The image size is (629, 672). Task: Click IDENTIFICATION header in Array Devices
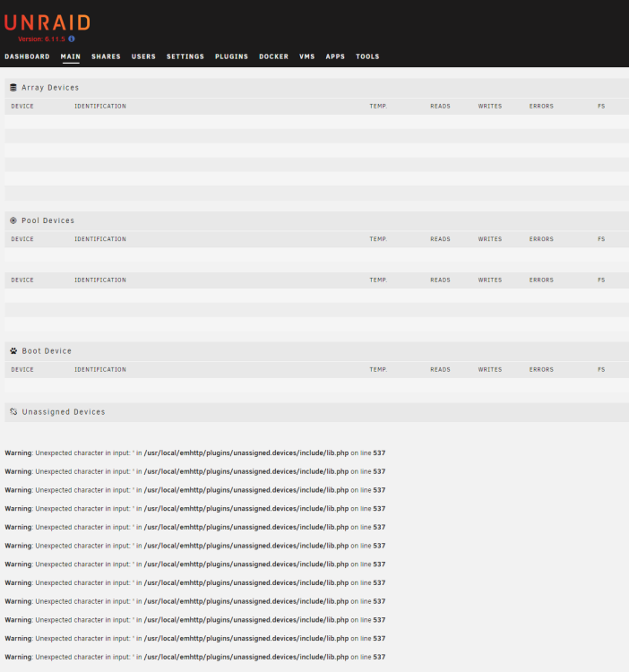tap(100, 107)
